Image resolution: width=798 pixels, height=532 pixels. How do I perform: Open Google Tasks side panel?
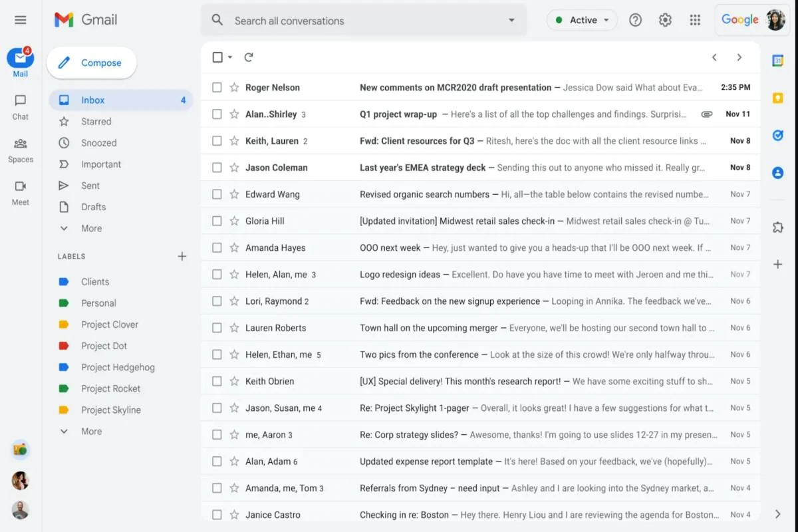[x=777, y=135]
